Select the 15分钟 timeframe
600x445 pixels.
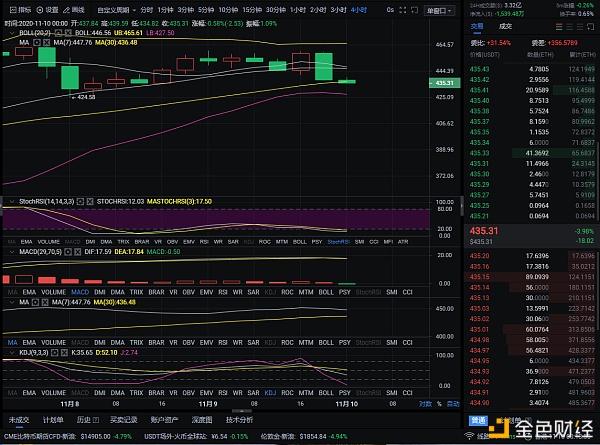(252, 10)
